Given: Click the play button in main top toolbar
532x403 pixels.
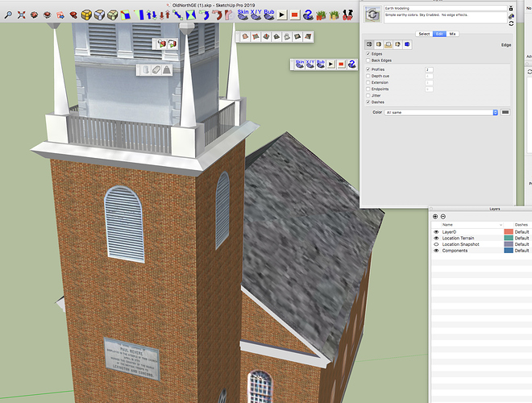Looking at the screenshot, I should pyautogui.click(x=281, y=15).
